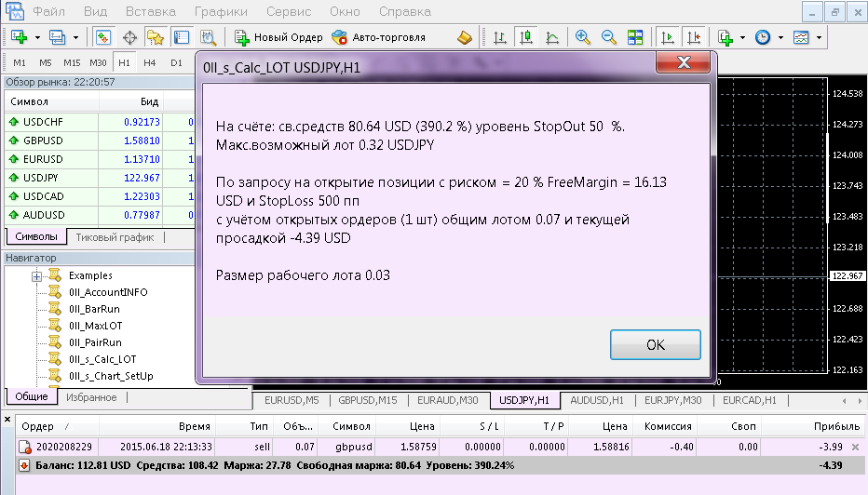Click the Periods clock icon
This screenshot has height=495, width=868.
[763, 37]
